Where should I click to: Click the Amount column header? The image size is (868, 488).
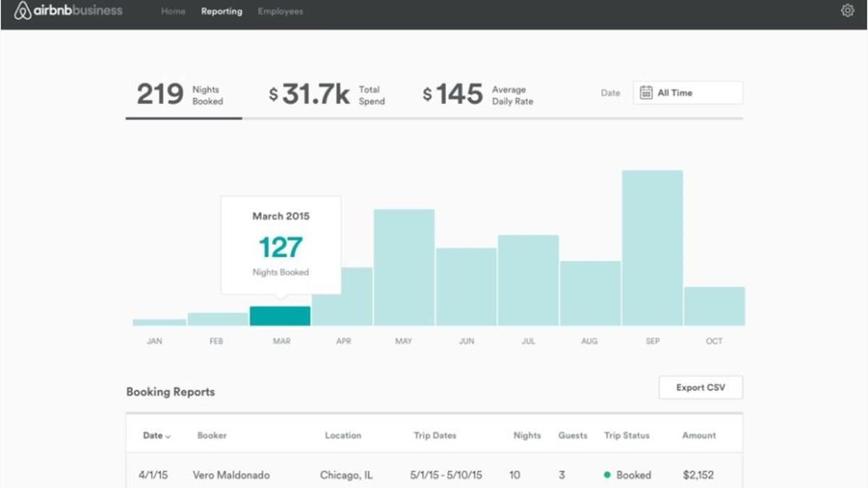tap(699, 435)
